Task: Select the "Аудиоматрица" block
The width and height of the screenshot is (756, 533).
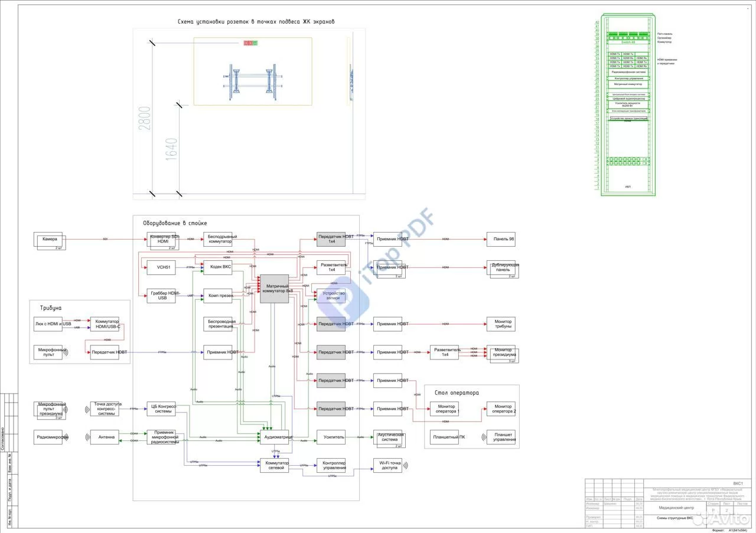Action: coord(275,437)
